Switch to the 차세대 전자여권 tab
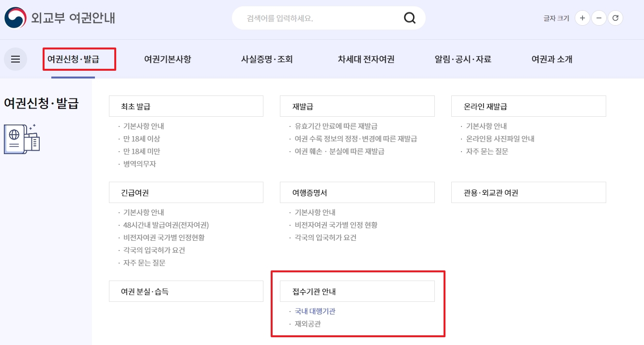 (366, 59)
